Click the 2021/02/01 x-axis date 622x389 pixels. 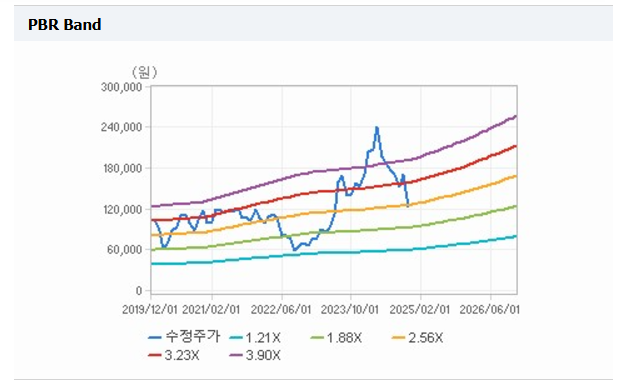tap(211, 309)
